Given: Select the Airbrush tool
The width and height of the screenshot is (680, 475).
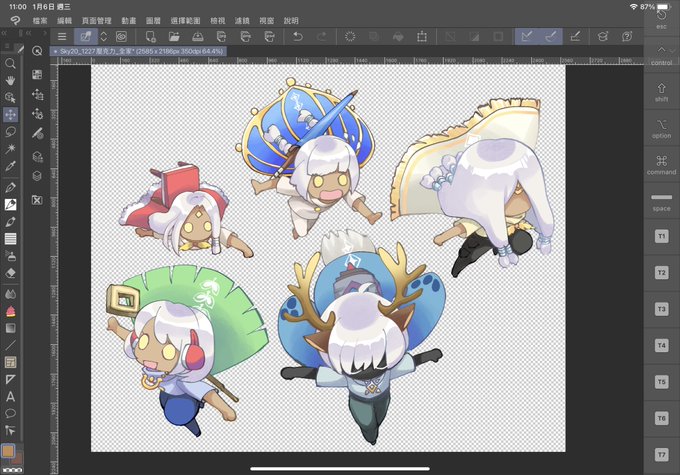Looking at the screenshot, I should click(x=10, y=256).
